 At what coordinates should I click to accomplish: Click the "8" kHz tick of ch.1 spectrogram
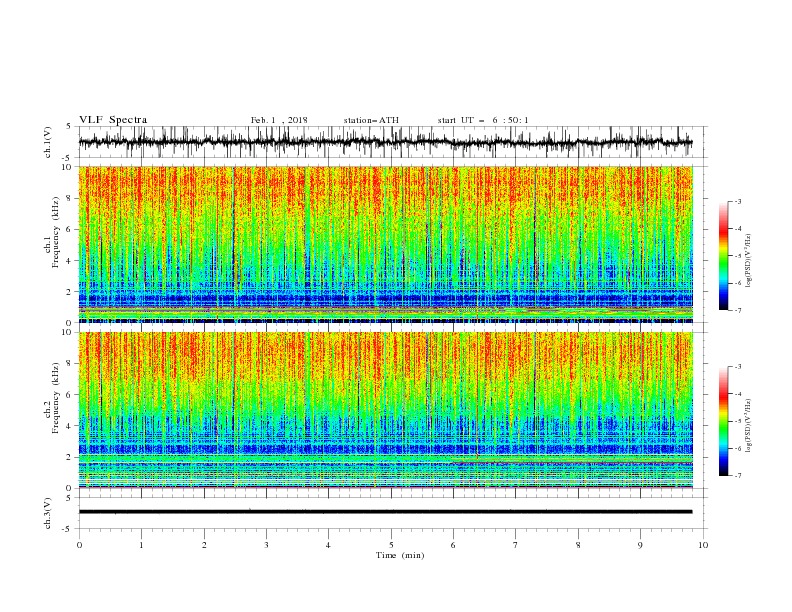click(71, 198)
